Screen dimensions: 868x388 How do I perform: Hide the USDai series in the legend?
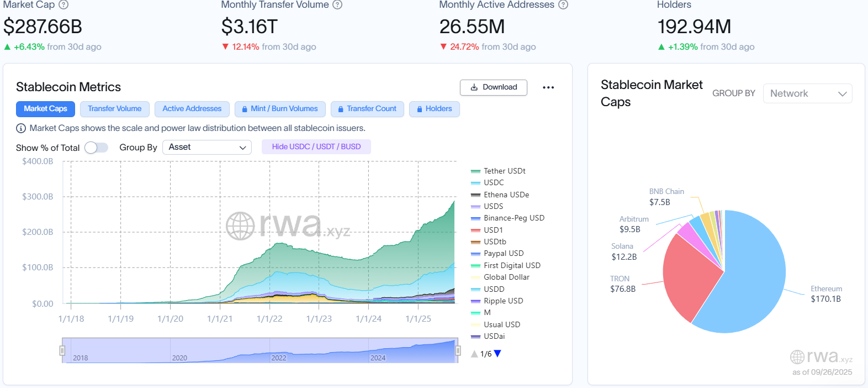click(x=488, y=337)
